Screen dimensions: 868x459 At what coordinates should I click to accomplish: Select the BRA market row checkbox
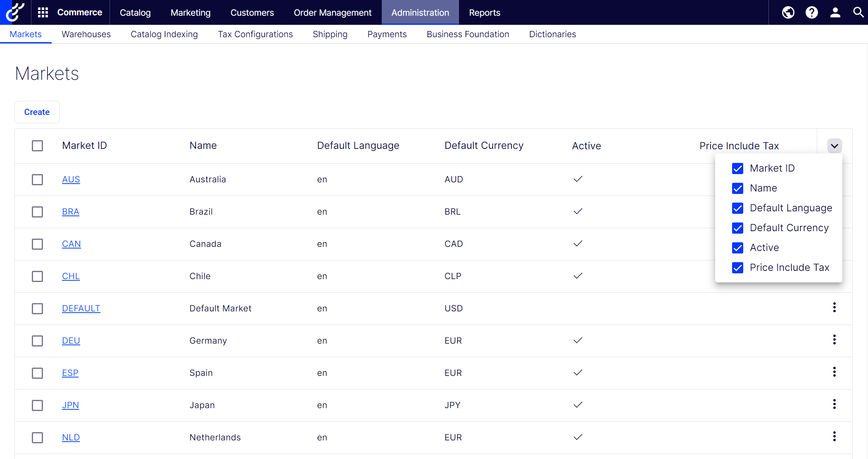pos(38,212)
